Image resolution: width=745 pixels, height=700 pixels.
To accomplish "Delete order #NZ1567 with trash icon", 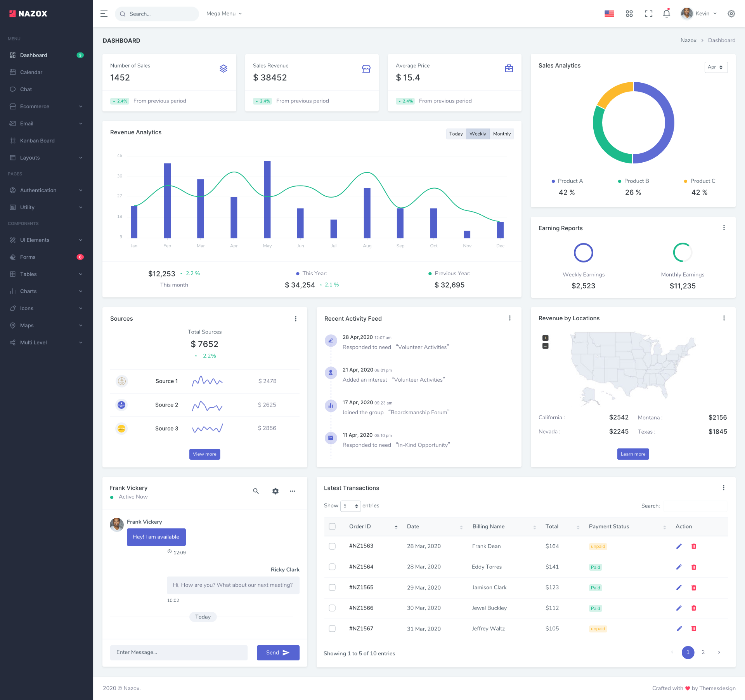I will point(694,629).
